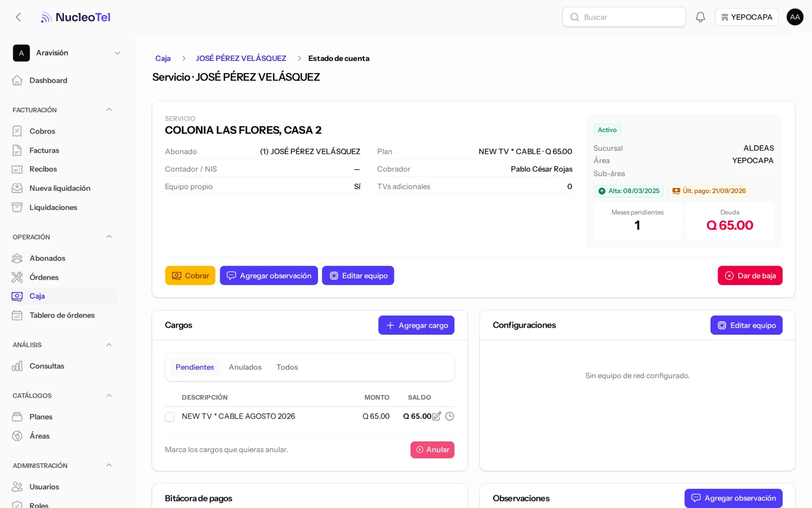The width and height of the screenshot is (812, 508).
Task: Click the Anular button
Action: coord(432,450)
